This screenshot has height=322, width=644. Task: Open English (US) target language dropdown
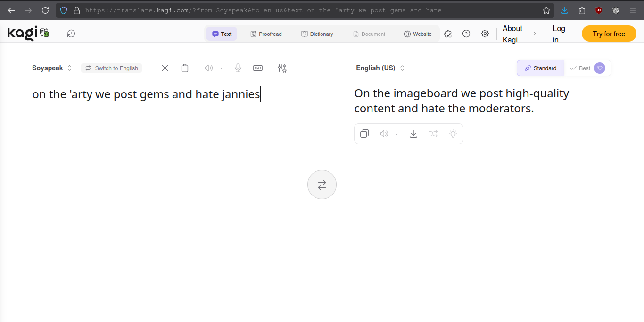[x=380, y=68]
